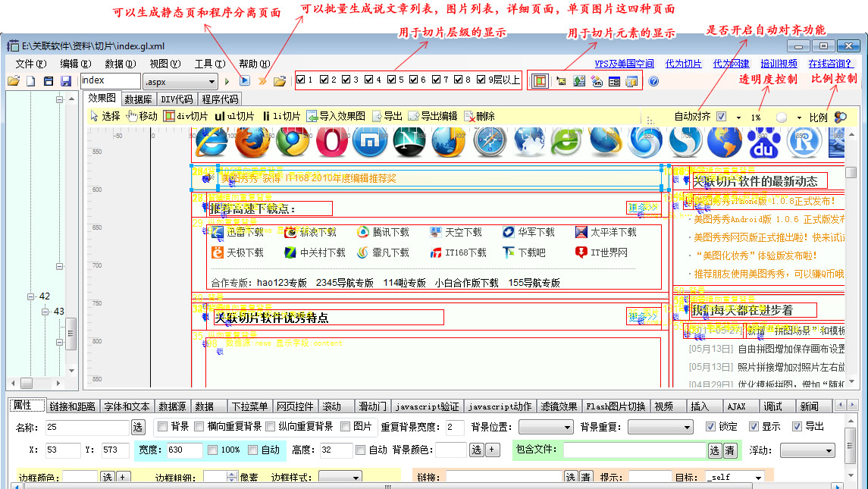Image resolution: width=868 pixels, height=489 pixels.
Task: Save file with the blue floppy icon
Action: [x=66, y=81]
